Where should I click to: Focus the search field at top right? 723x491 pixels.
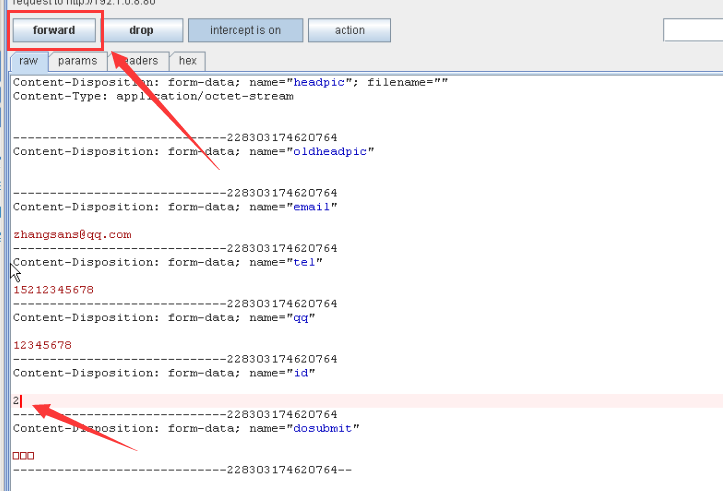tap(693, 30)
